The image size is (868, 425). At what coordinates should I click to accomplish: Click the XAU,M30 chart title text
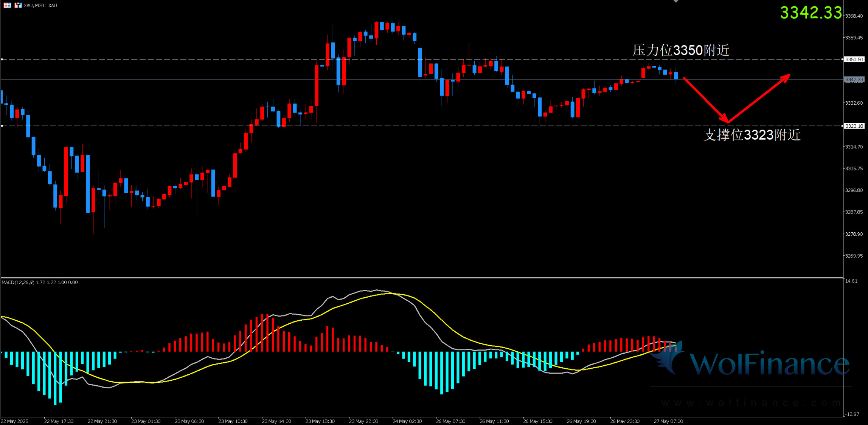tap(40, 5)
